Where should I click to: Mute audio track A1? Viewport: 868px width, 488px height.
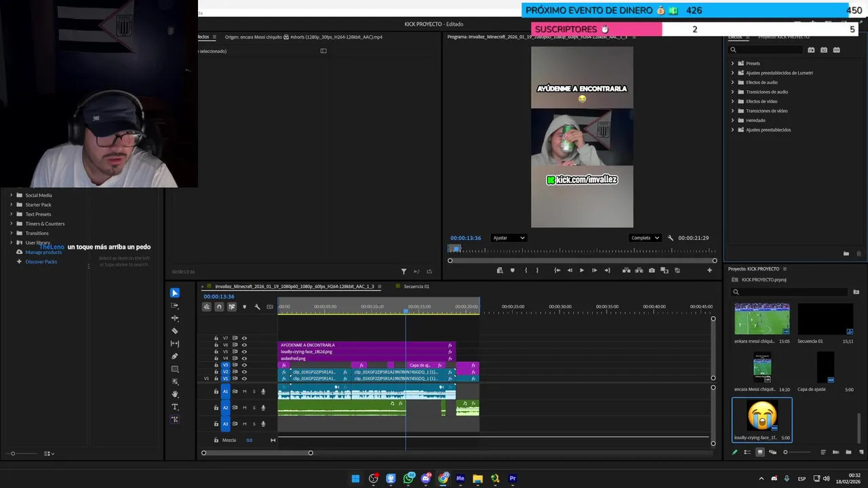(x=245, y=391)
